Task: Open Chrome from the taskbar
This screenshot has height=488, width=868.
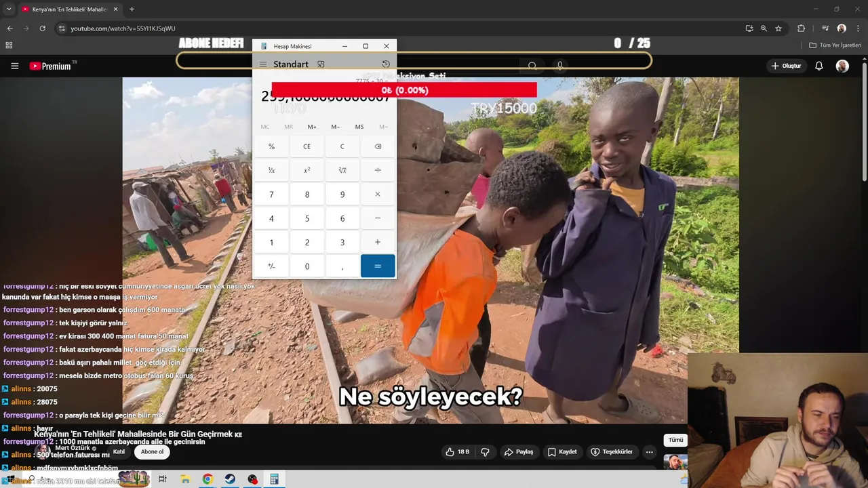Action: [x=208, y=479]
